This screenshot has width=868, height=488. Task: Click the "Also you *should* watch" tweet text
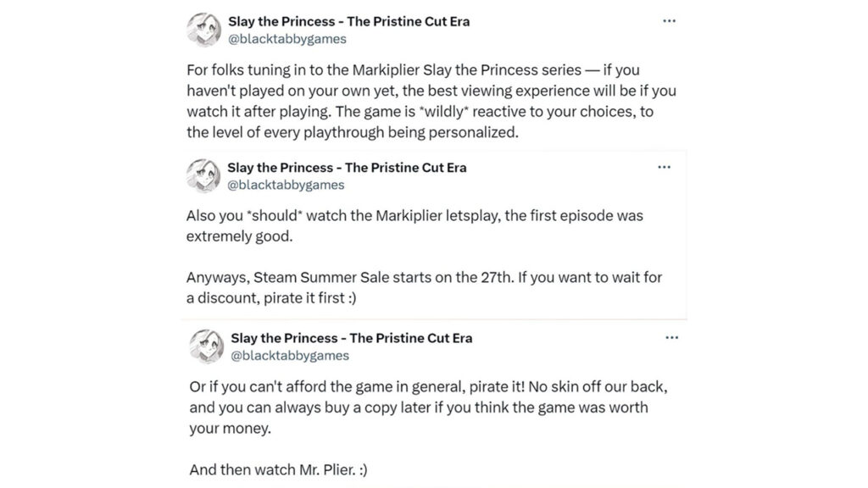(x=415, y=215)
